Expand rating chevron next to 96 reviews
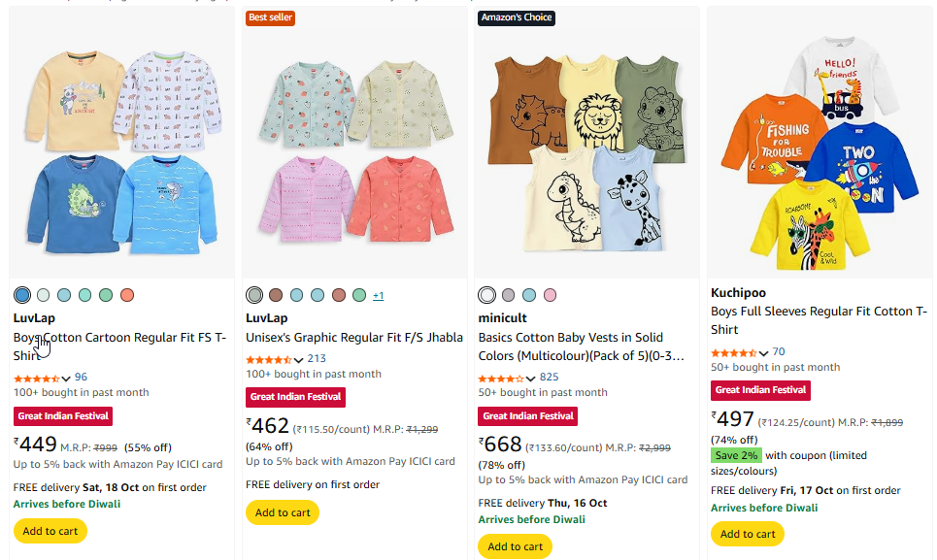 [x=66, y=379]
